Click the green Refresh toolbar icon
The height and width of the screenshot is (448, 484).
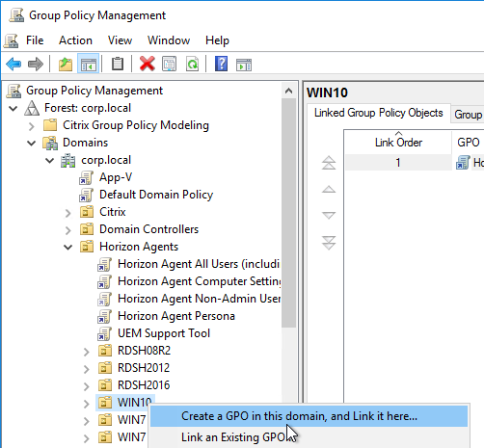pos(192,64)
